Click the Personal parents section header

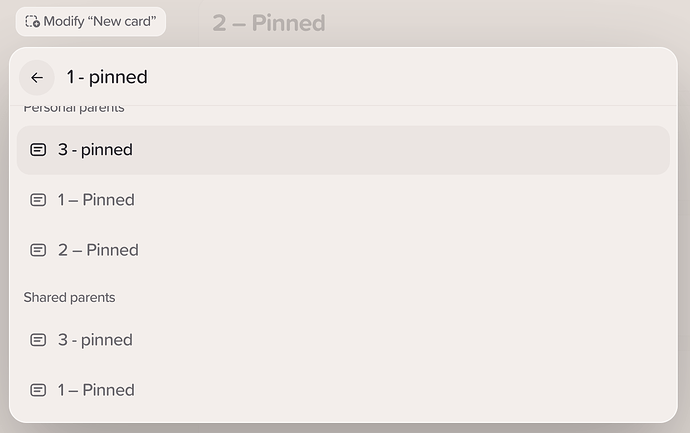coord(74,108)
